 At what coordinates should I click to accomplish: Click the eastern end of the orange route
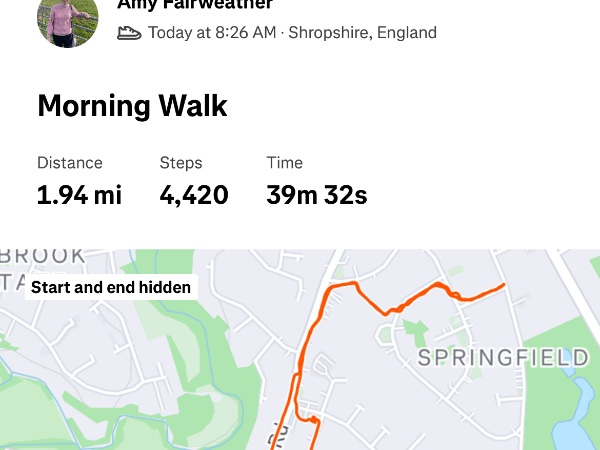point(503,285)
